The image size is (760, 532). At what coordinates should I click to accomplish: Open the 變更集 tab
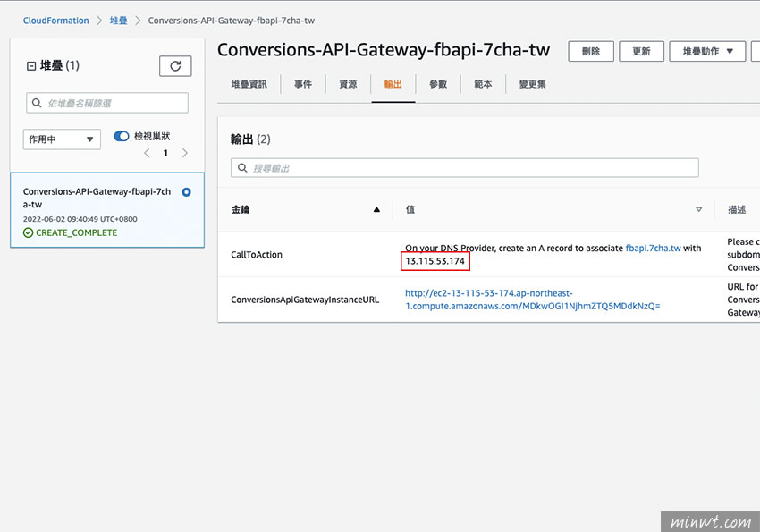pos(532,84)
